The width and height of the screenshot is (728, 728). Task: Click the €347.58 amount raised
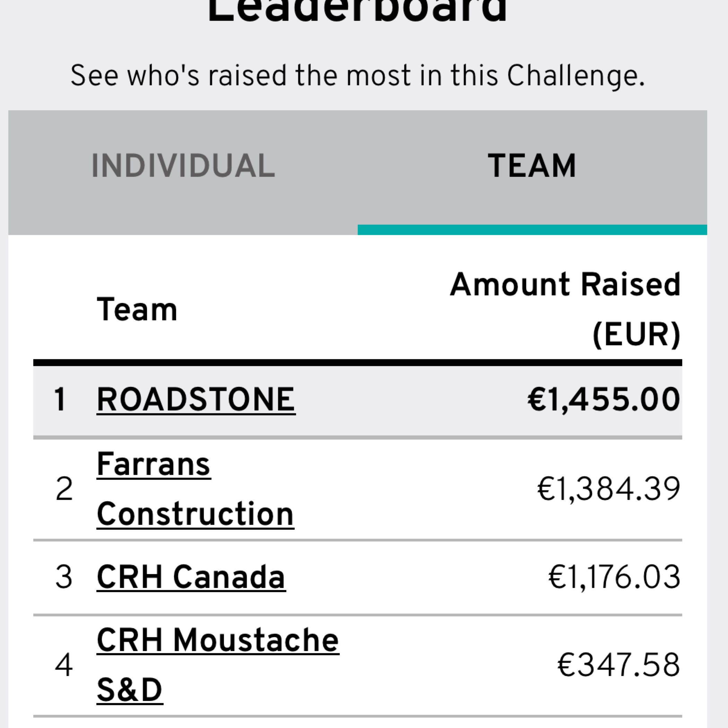pyautogui.click(x=618, y=665)
